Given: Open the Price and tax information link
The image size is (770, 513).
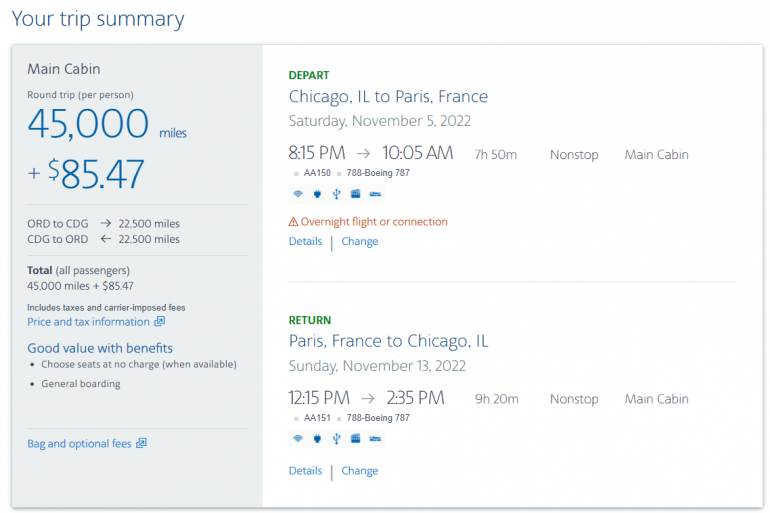Looking at the screenshot, I should point(88,322).
